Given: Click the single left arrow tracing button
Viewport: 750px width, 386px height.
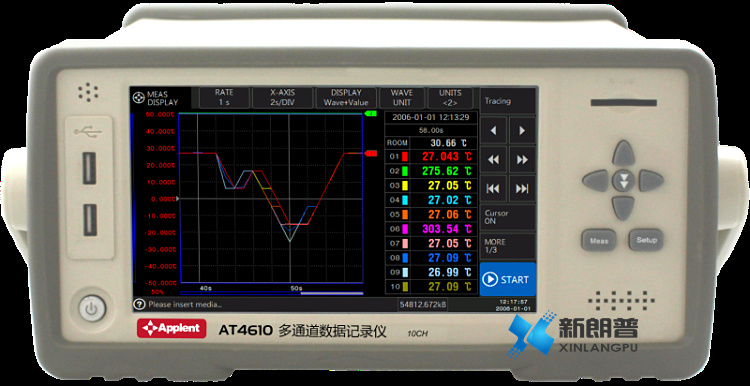Looking at the screenshot, I should point(493,130).
